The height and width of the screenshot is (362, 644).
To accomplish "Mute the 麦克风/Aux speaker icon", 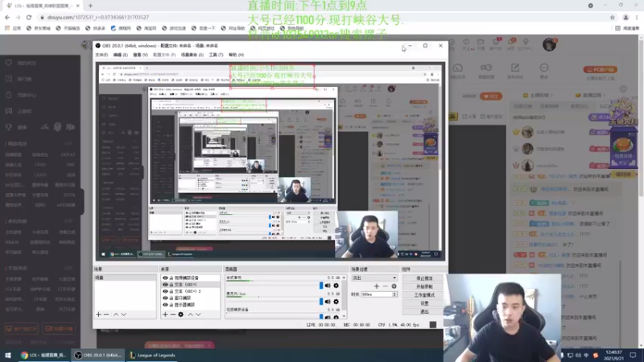I will click(x=328, y=302).
